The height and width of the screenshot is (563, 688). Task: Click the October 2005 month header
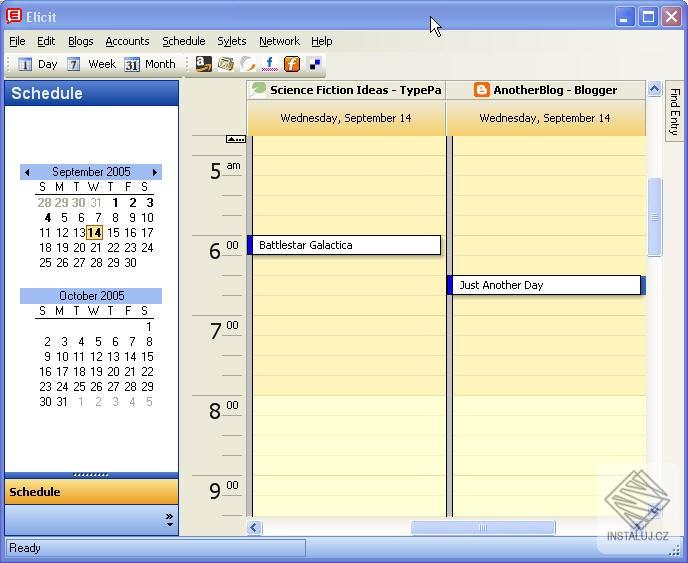tap(91, 296)
